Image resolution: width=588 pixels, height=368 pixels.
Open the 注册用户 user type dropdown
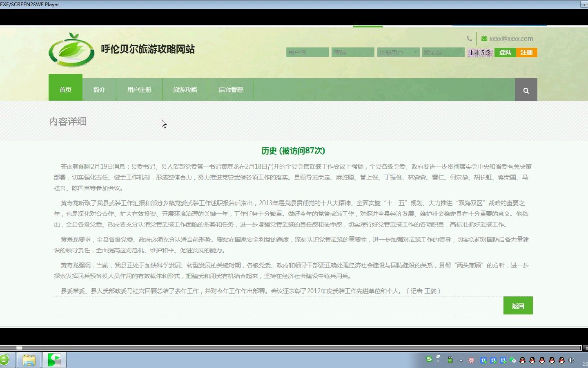[398, 52]
